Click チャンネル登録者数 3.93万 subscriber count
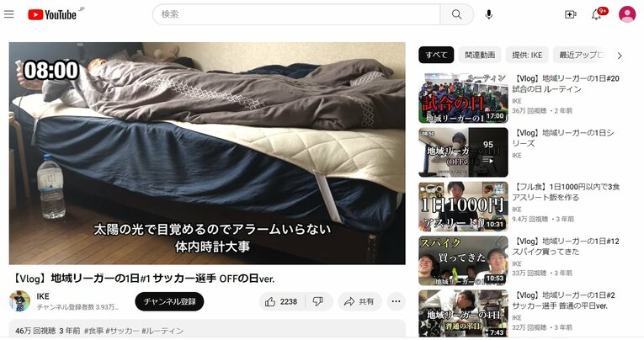The width and height of the screenshot is (644, 340). click(x=77, y=307)
